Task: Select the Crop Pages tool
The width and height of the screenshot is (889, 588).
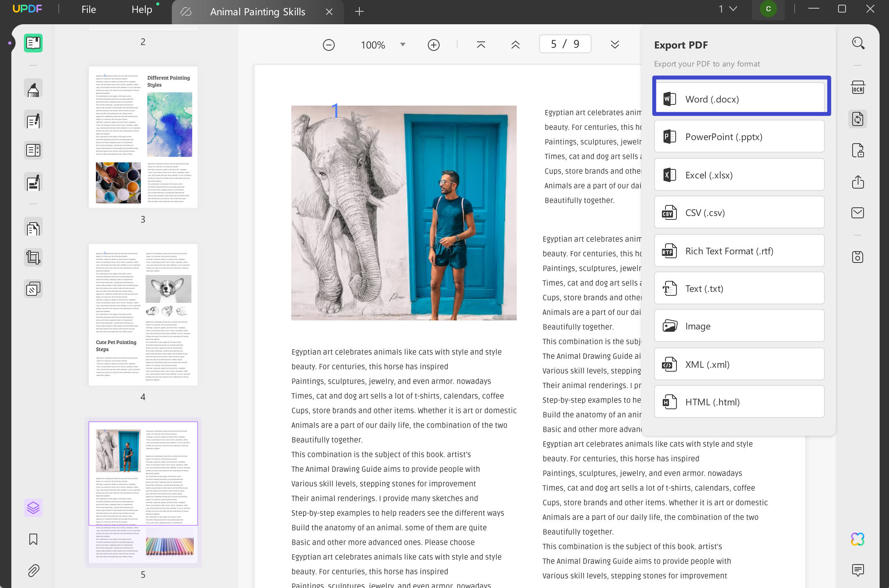Action: click(33, 257)
